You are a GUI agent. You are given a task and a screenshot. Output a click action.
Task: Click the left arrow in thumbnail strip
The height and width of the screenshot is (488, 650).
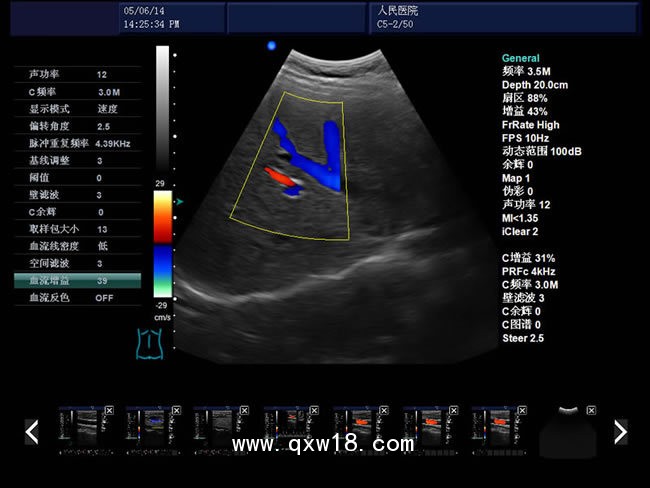tap(32, 432)
